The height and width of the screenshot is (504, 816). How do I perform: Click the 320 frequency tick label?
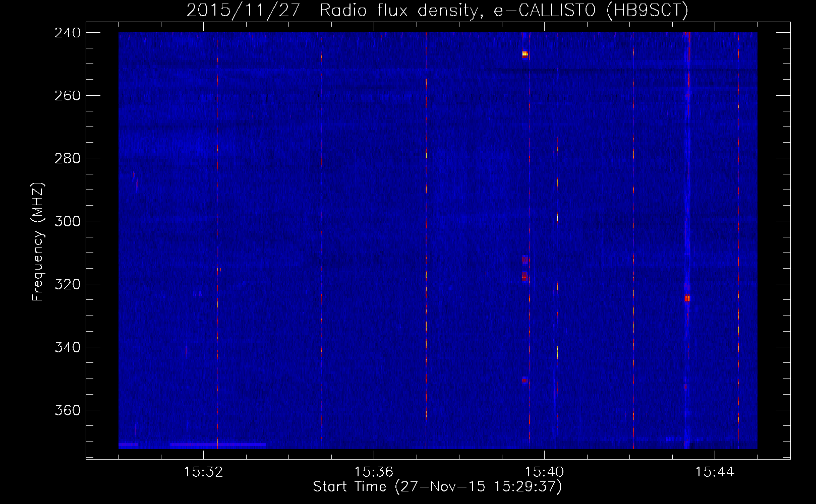(x=68, y=285)
